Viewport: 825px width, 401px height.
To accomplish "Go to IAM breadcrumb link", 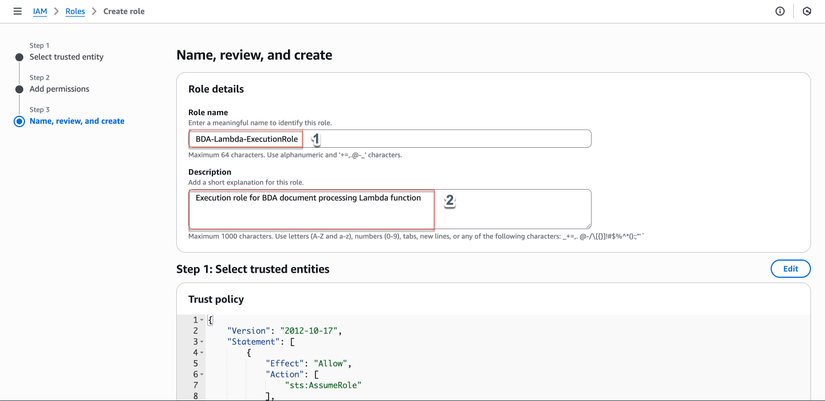I will point(40,11).
